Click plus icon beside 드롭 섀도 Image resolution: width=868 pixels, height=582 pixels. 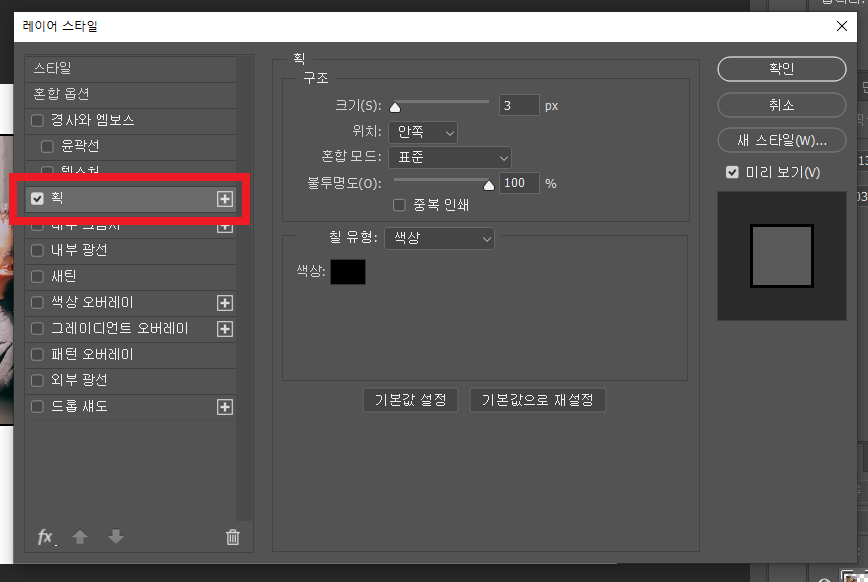coord(225,406)
